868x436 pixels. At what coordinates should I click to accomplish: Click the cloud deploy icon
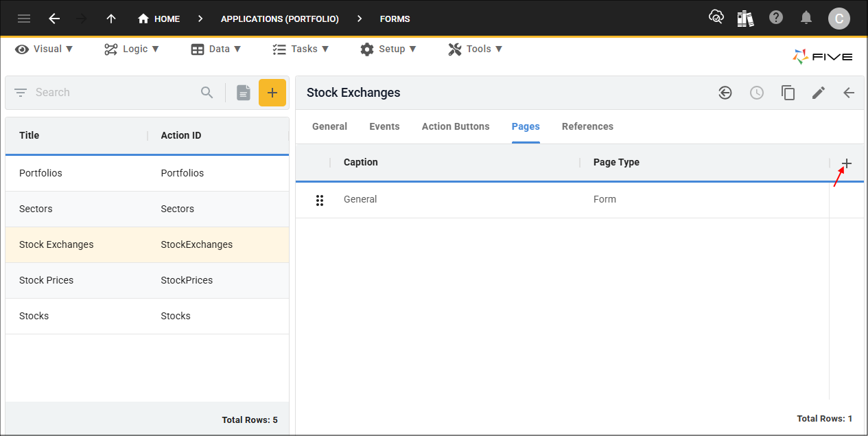[x=716, y=17]
